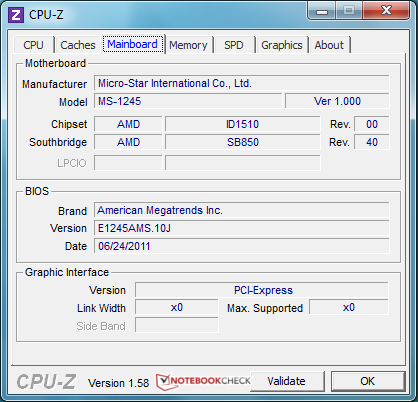
Task: Click the BIOS Version field E1245AMS.10J
Action: point(242,228)
